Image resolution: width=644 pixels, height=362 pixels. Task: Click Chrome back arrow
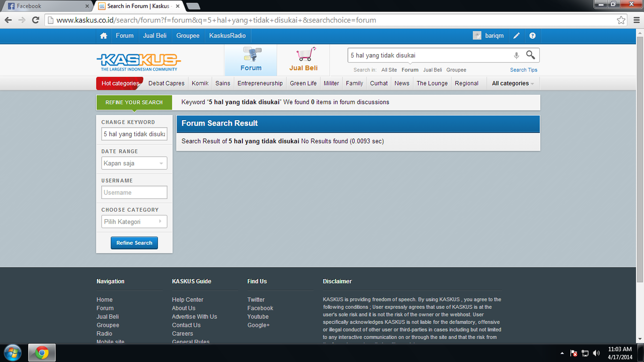pos(9,20)
